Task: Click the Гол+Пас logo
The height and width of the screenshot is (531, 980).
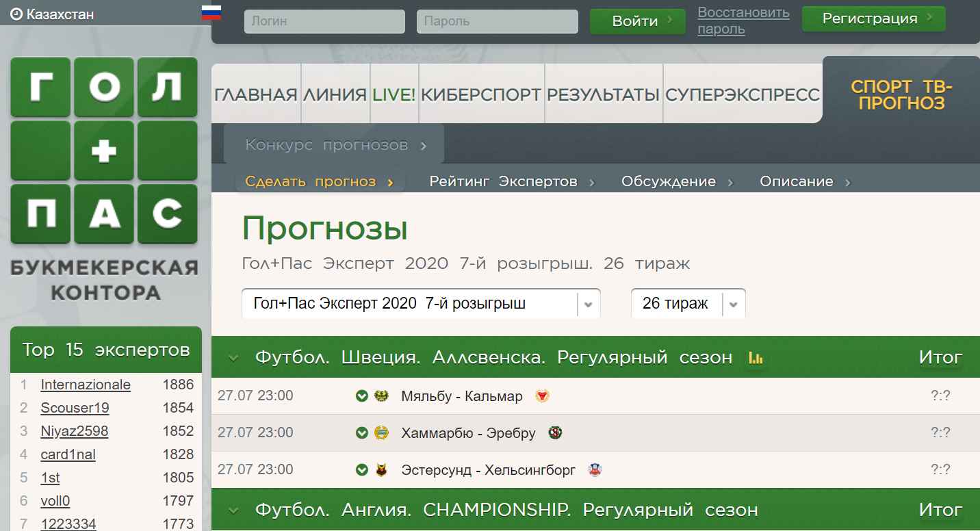Action: (x=104, y=151)
